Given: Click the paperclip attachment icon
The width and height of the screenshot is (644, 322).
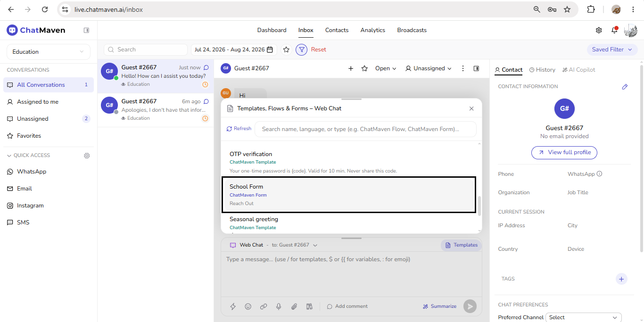Looking at the screenshot, I should (294, 306).
